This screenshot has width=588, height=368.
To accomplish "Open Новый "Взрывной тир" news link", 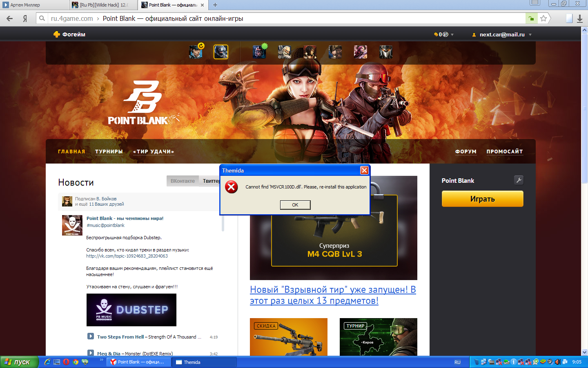I will [x=333, y=295].
